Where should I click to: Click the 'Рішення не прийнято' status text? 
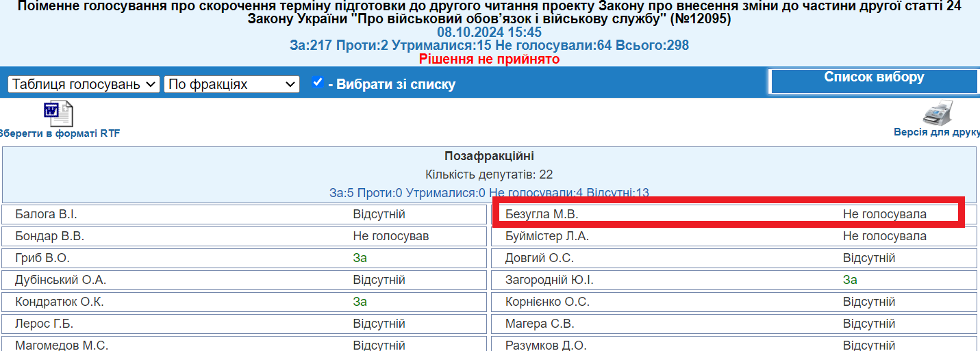click(x=489, y=59)
